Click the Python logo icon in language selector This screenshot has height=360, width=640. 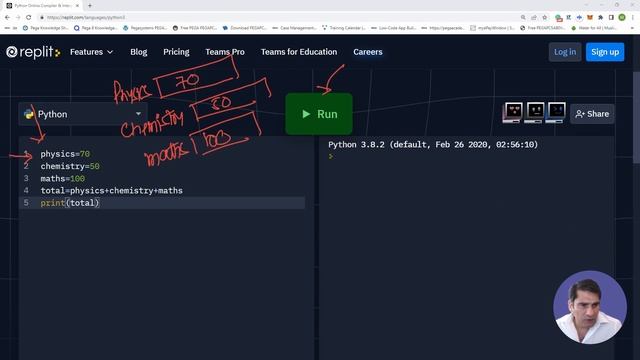[x=29, y=114]
